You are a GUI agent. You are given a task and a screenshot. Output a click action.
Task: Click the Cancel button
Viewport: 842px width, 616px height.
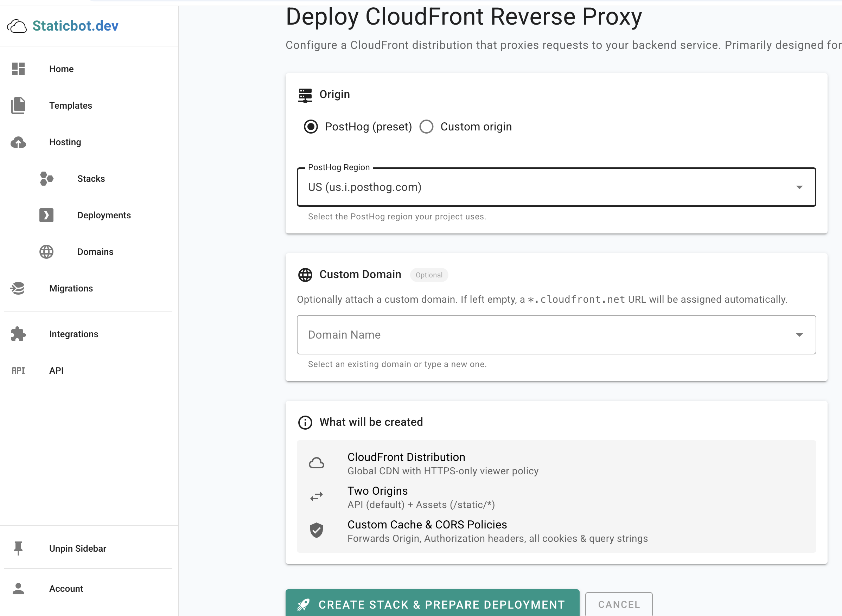(x=619, y=604)
